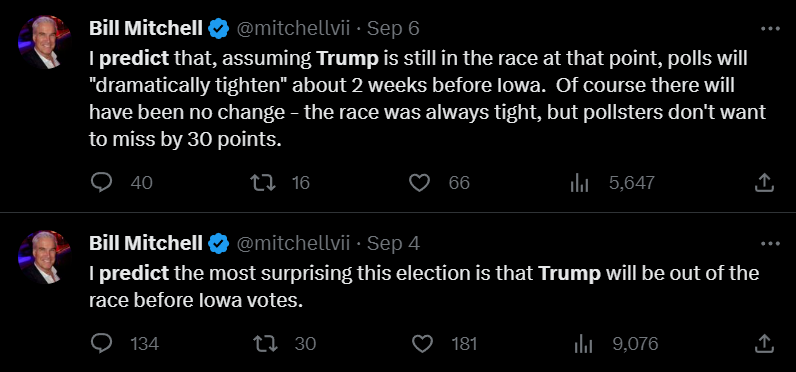View analytics of the Sep 6 tweet
Screen dimensions: 796x372
579,183
